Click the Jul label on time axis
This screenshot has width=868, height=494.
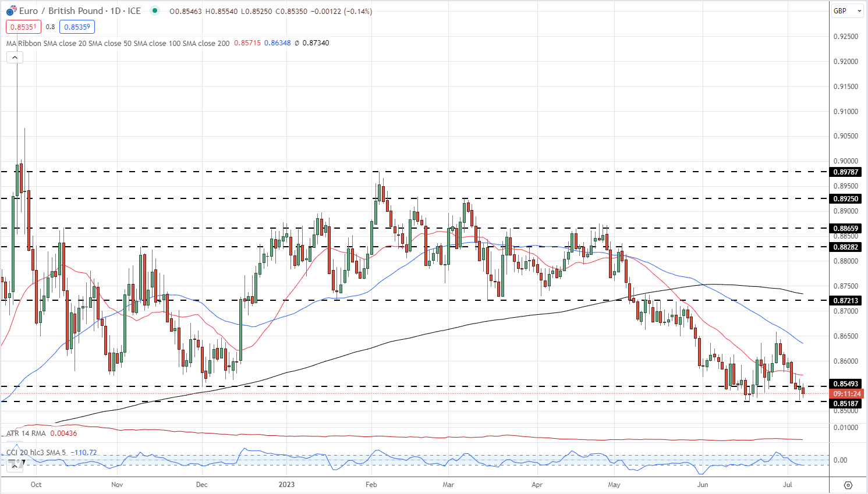point(788,485)
